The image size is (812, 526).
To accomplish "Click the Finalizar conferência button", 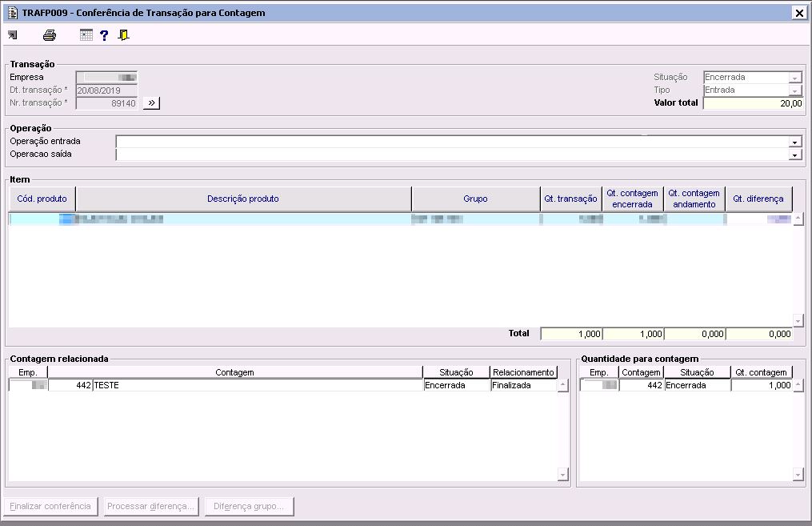I will click(x=50, y=506).
